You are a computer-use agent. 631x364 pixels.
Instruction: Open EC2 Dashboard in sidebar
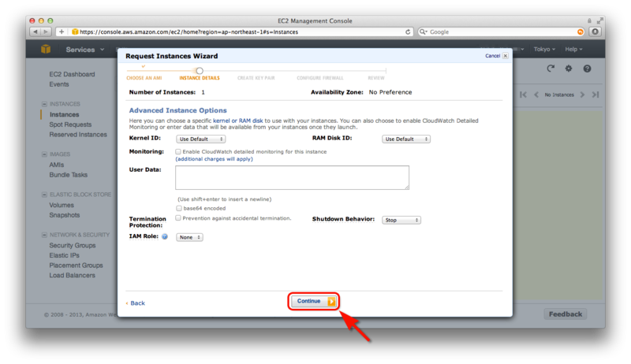[x=72, y=74]
